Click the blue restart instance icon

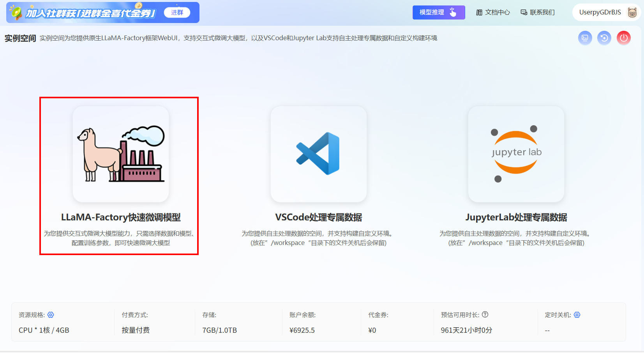tap(604, 38)
